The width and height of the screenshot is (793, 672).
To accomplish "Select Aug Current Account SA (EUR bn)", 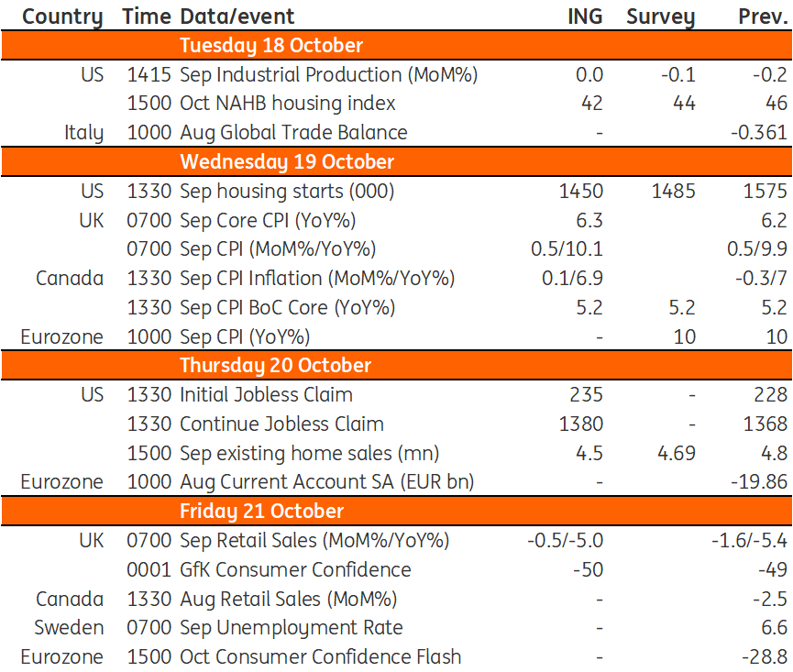I will (326, 482).
